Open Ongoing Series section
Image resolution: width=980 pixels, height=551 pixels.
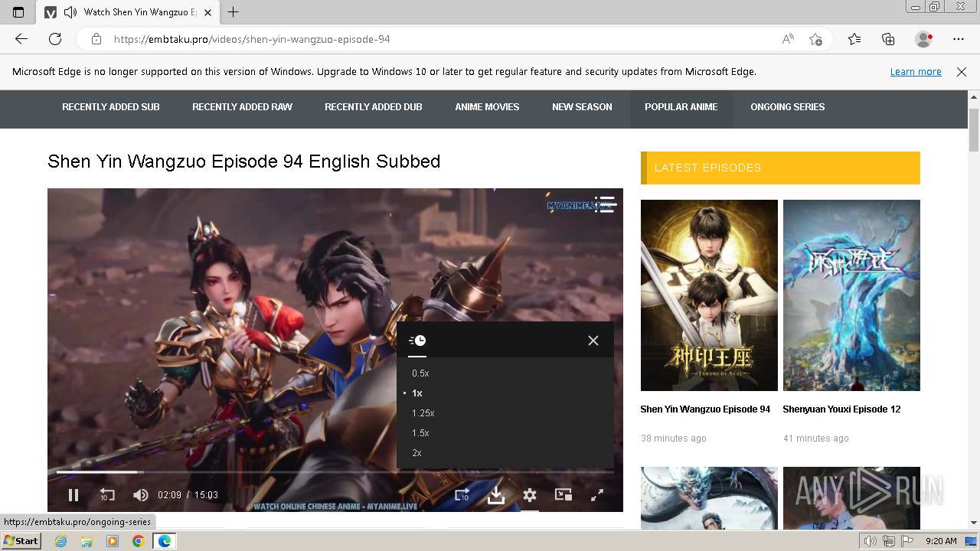(x=788, y=107)
